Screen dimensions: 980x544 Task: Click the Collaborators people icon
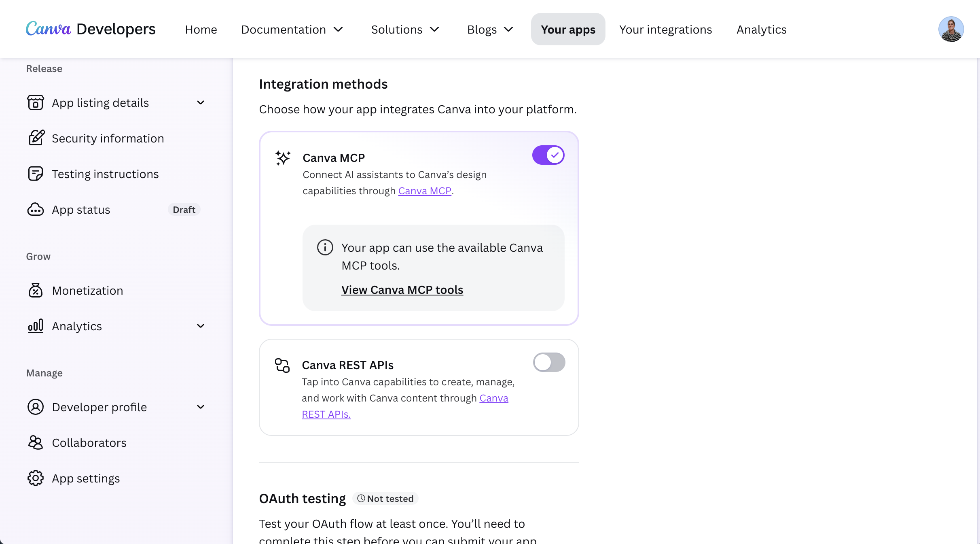(x=36, y=442)
